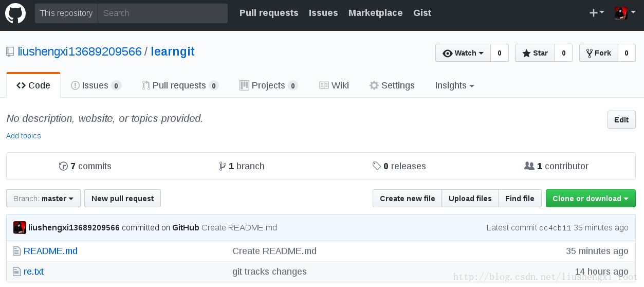Screen dimensions: 644x287
Task: Open the Projects tab
Action: pyautogui.click(x=269, y=85)
